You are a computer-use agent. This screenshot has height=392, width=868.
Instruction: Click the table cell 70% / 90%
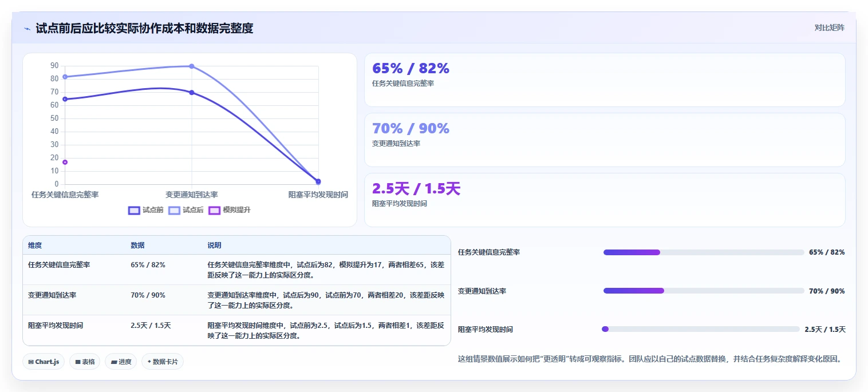[x=148, y=295]
